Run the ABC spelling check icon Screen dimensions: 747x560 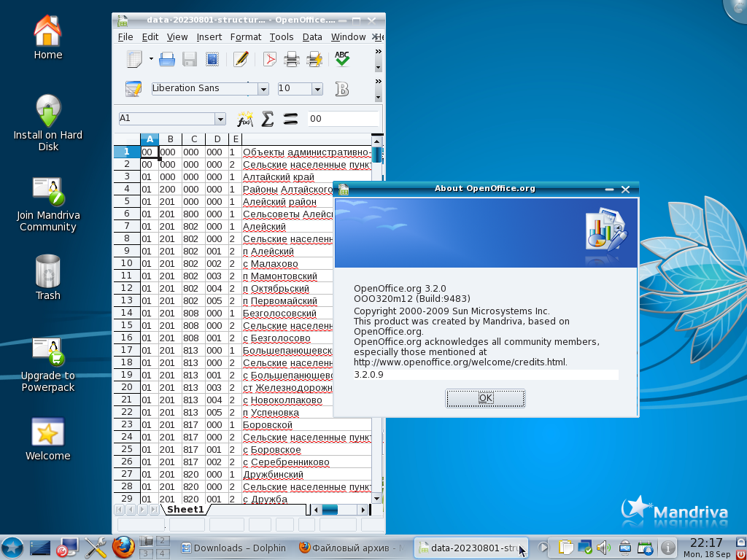342,59
